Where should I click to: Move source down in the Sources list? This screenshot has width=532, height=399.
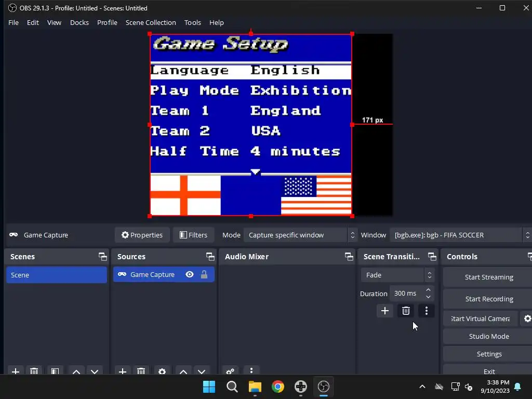click(202, 371)
